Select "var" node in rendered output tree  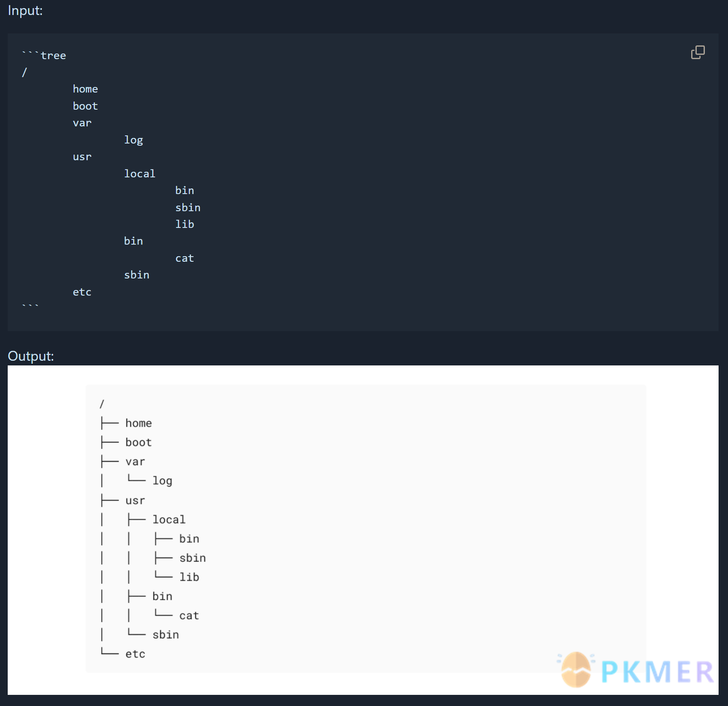click(x=135, y=462)
